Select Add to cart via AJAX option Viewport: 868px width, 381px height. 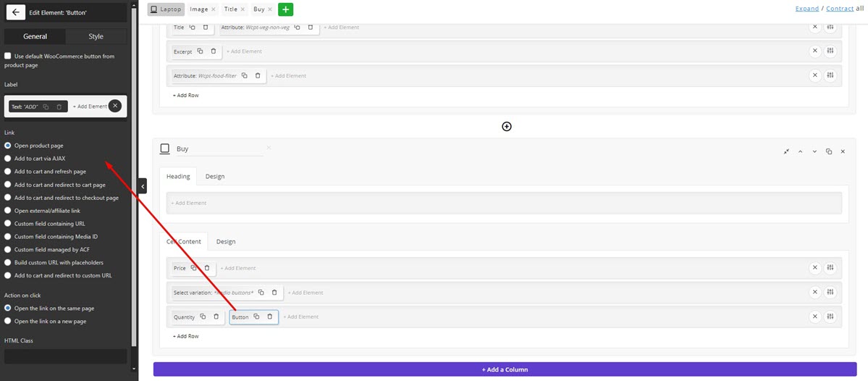8,159
